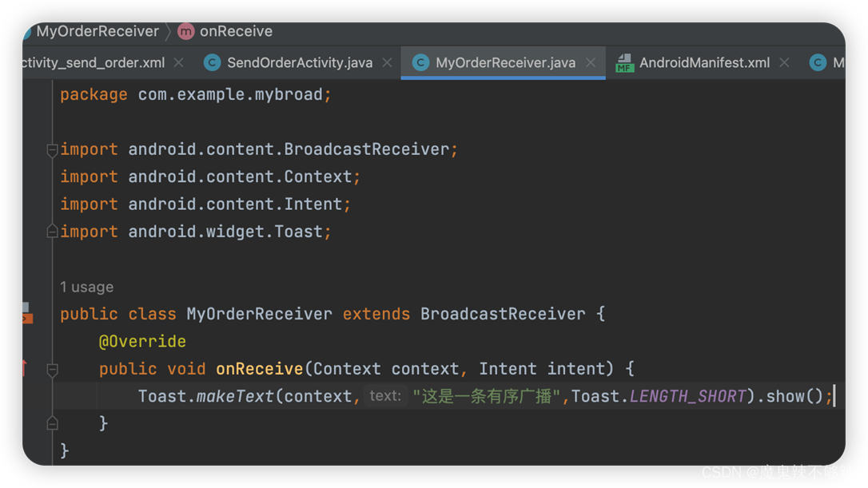This screenshot has height=488, width=868.
Task: Click the method icon beside onReceive in breadcrumb
Action: (x=185, y=31)
